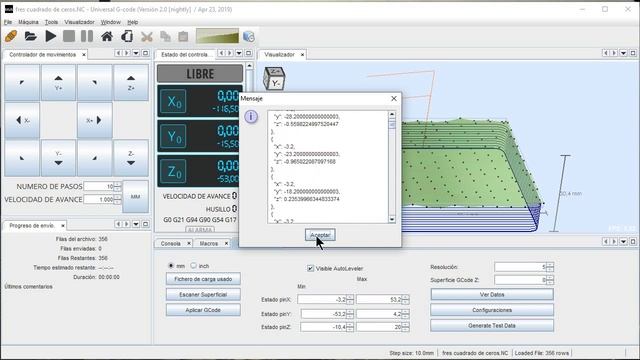Switch to the Macros tab
The height and width of the screenshot is (360, 640).
coord(209,243)
